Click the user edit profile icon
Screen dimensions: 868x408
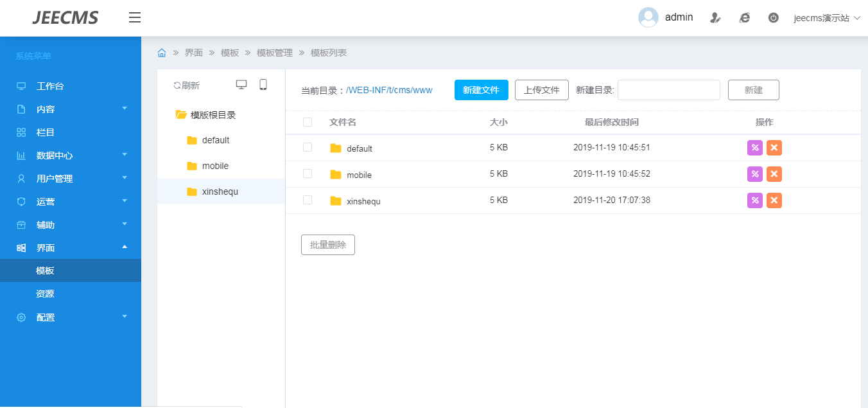pos(715,18)
